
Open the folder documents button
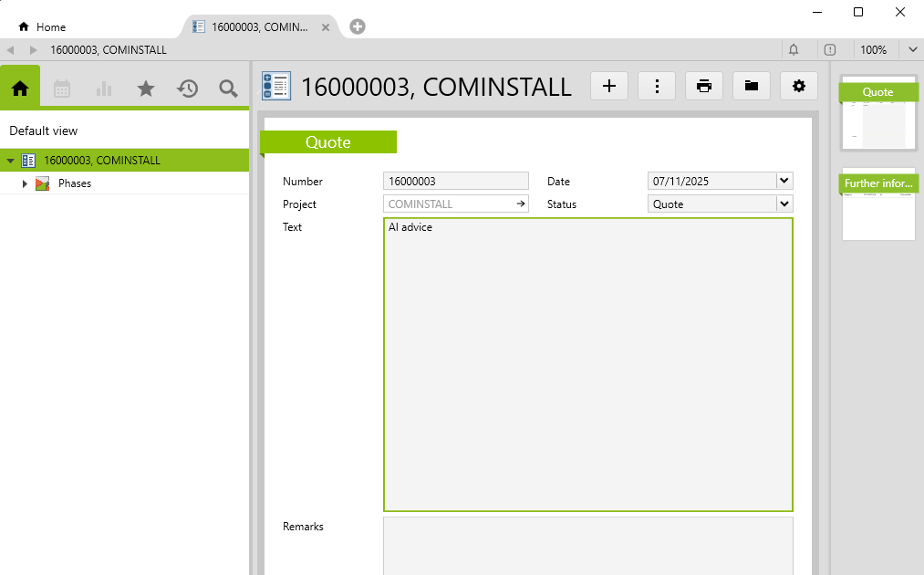coord(751,86)
